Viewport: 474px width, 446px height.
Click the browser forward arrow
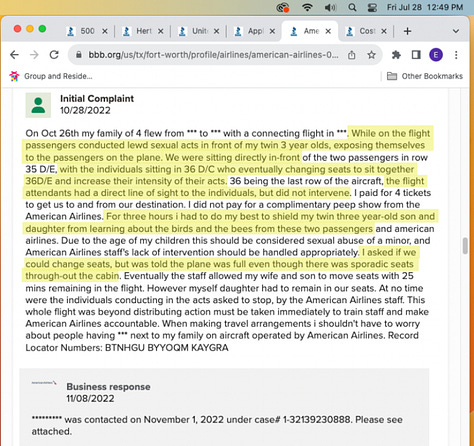[x=34, y=55]
